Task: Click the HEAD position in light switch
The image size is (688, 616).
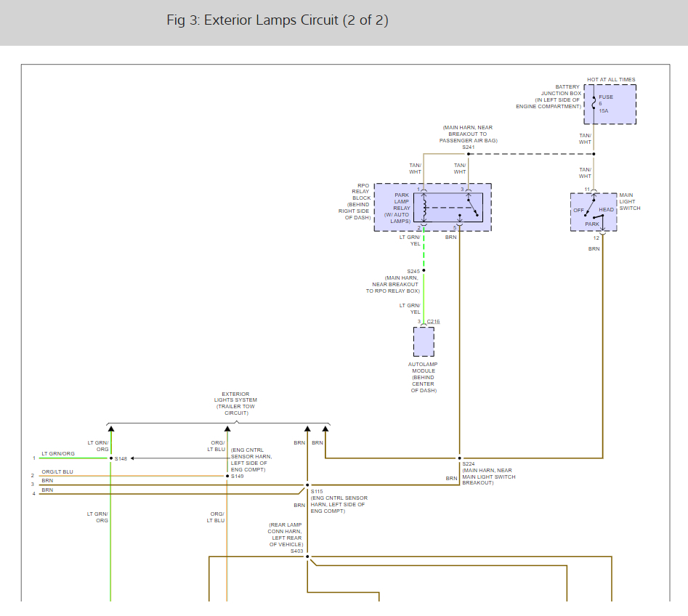Action: tap(606, 210)
